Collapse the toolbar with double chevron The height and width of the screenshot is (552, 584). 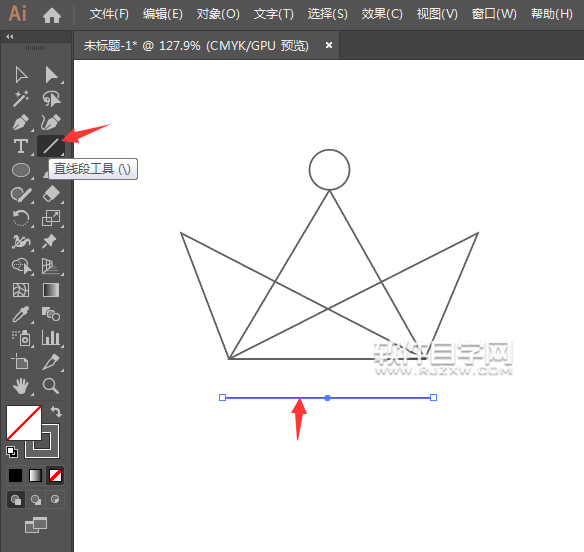(x=10, y=37)
